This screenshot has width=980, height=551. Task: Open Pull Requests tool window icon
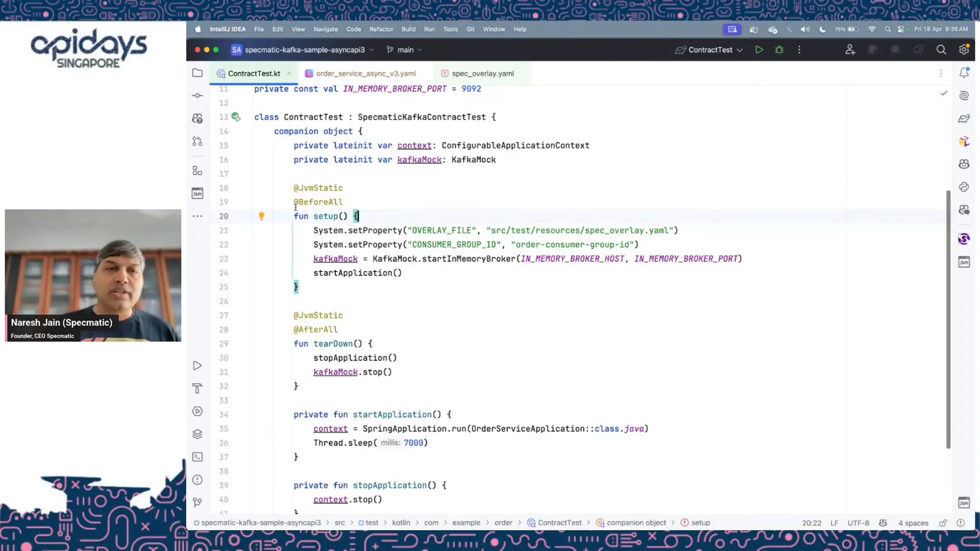(198, 141)
